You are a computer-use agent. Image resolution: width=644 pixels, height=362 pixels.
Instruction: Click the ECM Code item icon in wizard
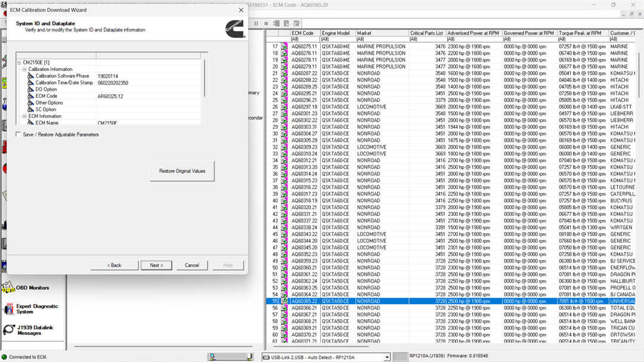click(30, 96)
